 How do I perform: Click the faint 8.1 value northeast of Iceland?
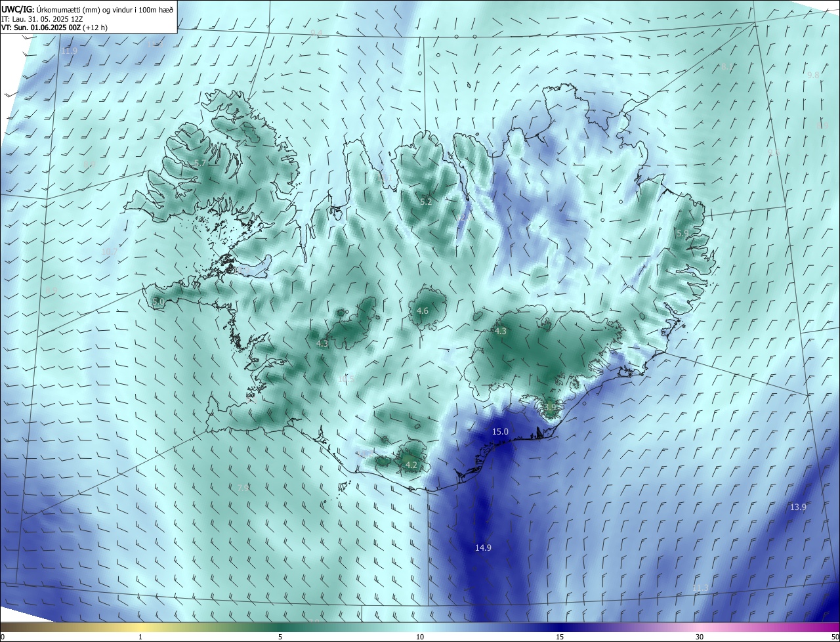(727, 66)
